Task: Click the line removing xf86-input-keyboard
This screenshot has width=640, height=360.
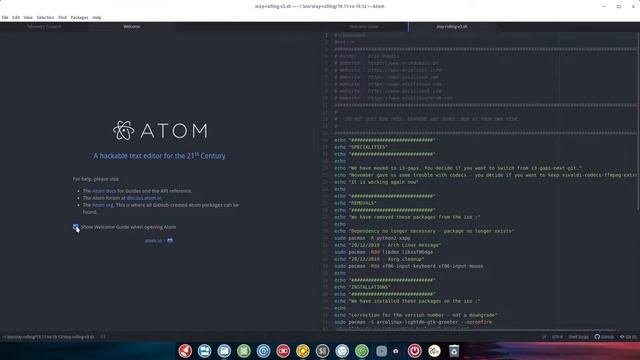Action: tap(409, 266)
